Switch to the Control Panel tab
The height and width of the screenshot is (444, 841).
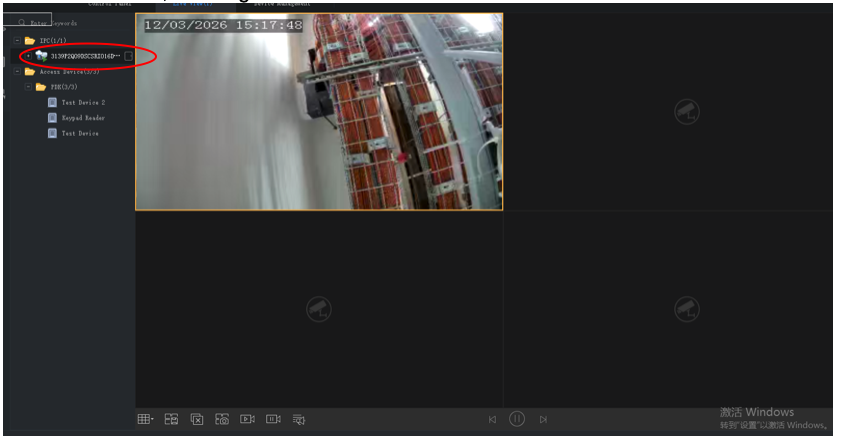[x=109, y=3]
